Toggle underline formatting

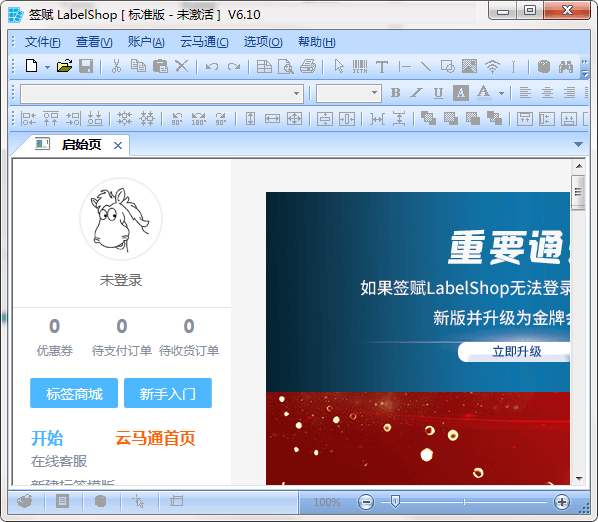[x=439, y=93]
